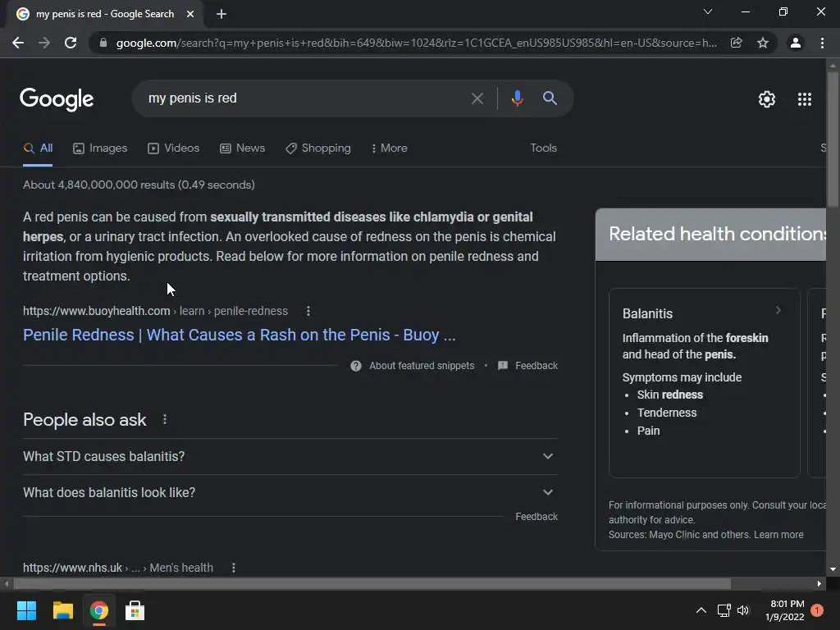The height and width of the screenshot is (630, 840).
Task: Switch to Shopping tab
Action: coord(318,148)
